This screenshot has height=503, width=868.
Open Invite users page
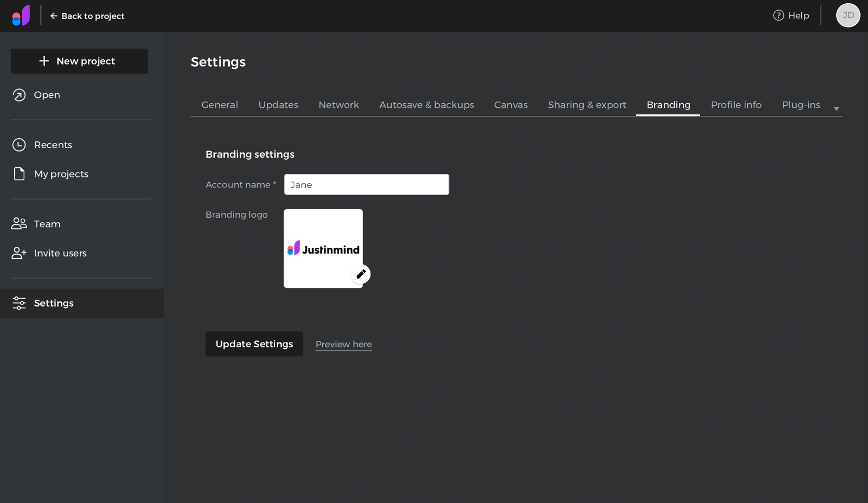[x=49, y=253]
